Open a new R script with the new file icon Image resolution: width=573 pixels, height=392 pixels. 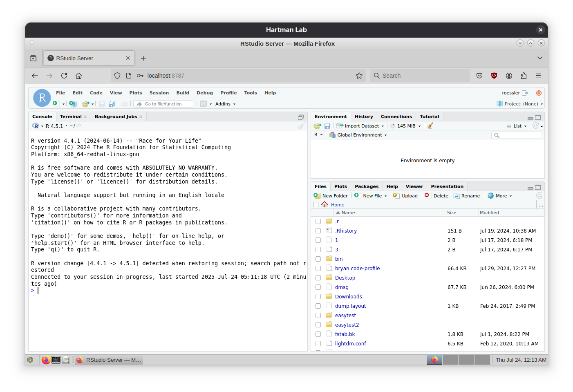(56, 103)
